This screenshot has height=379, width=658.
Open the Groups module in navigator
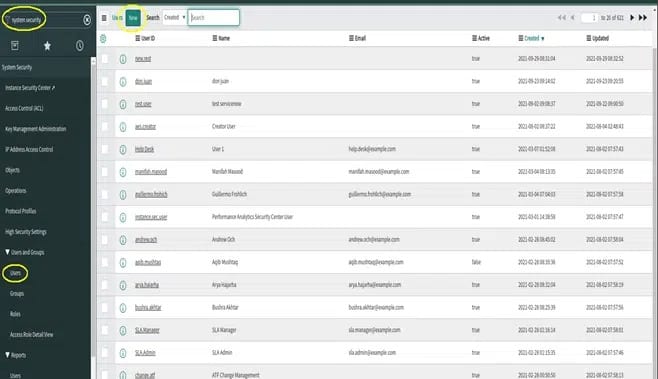pos(17,294)
